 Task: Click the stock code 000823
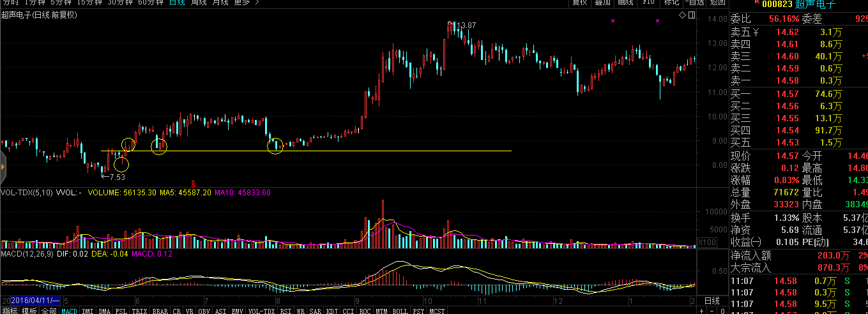tap(777, 4)
